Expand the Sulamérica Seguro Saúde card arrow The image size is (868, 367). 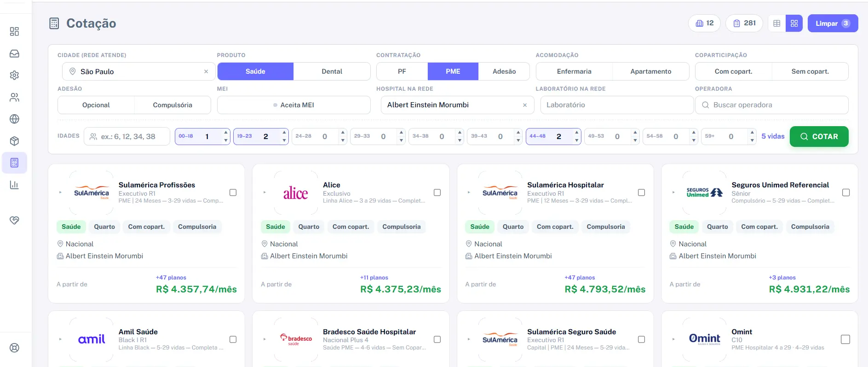[469, 339]
